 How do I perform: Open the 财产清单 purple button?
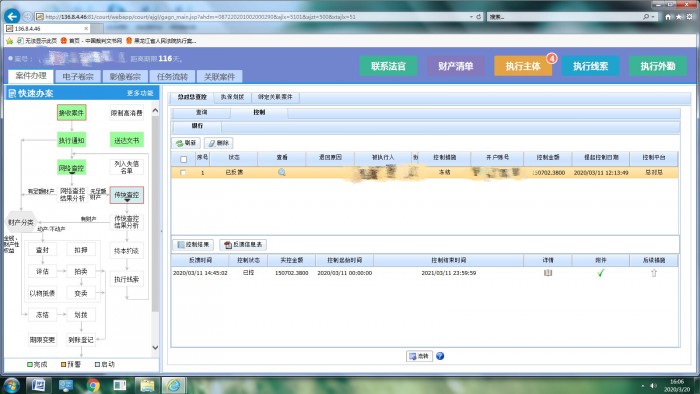click(x=455, y=66)
